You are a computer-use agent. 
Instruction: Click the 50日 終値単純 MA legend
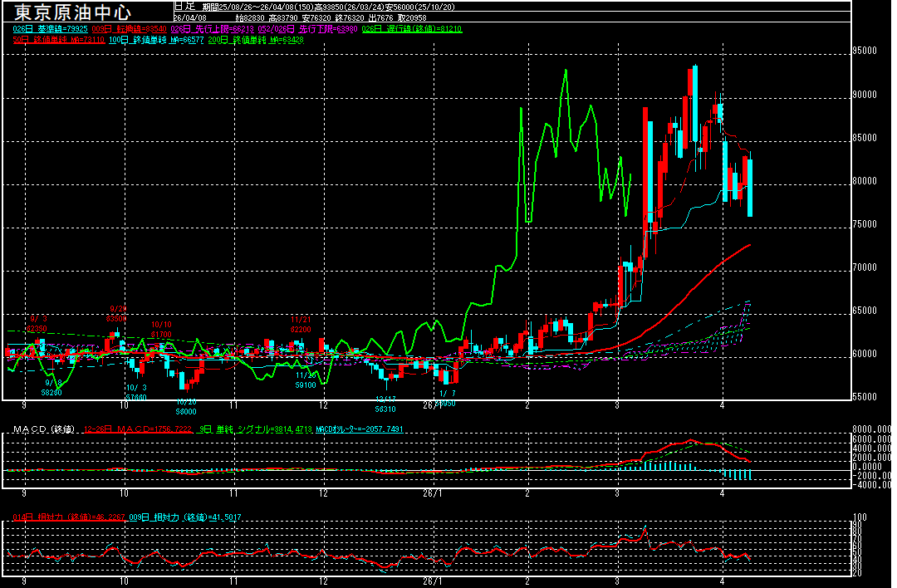click(58, 39)
